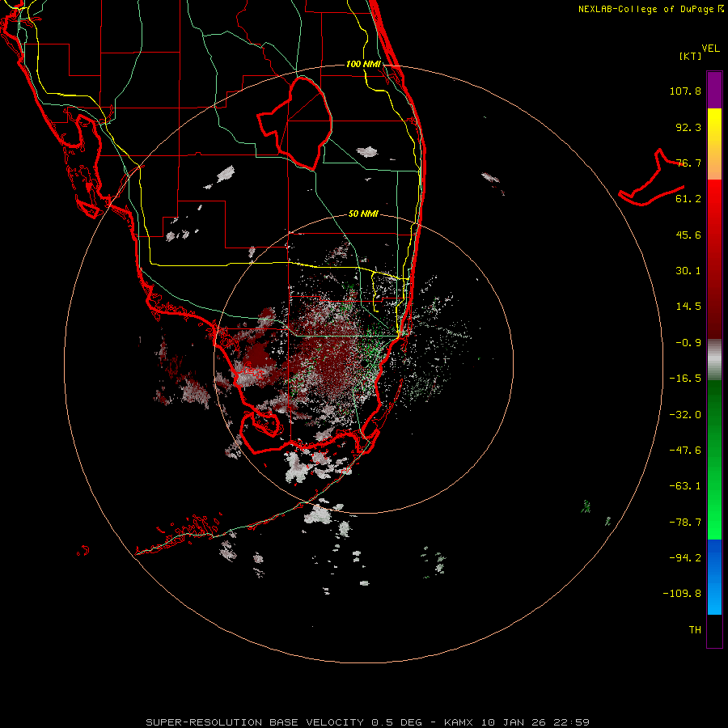Click the -78.7 velocity scale value
Image resolution: width=728 pixels, height=728 pixels.
click(x=685, y=523)
